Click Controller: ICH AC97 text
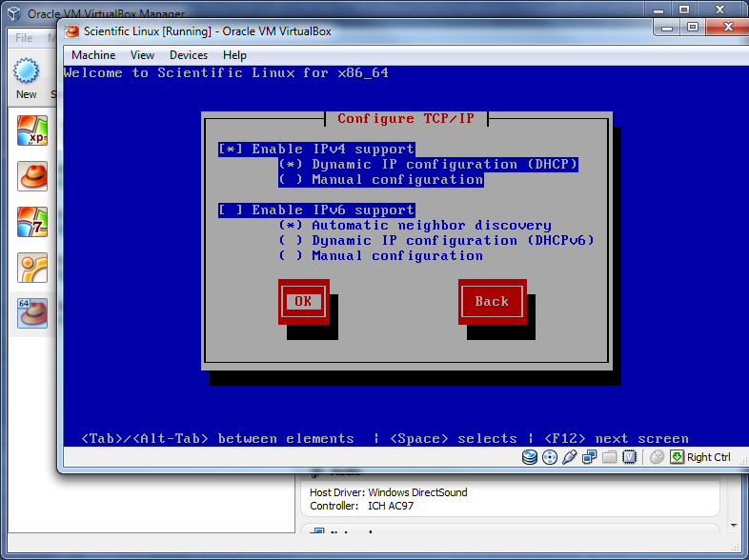 tap(361, 506)
